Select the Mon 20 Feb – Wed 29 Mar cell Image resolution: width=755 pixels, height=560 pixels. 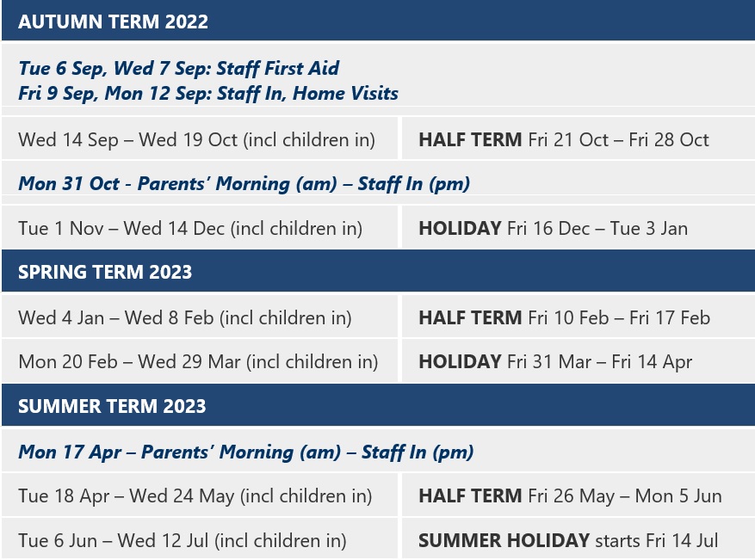pyautogui.click(x=198, y=362)
